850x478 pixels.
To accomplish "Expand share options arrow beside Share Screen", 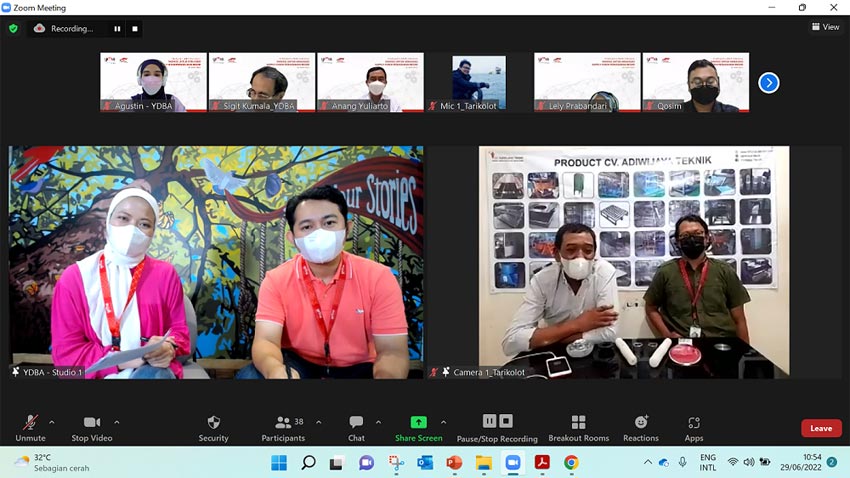I will tap(443, 422).
